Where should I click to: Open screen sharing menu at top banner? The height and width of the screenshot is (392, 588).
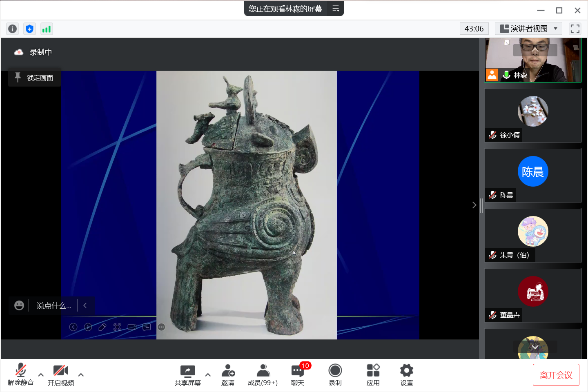tap(336, 9)
